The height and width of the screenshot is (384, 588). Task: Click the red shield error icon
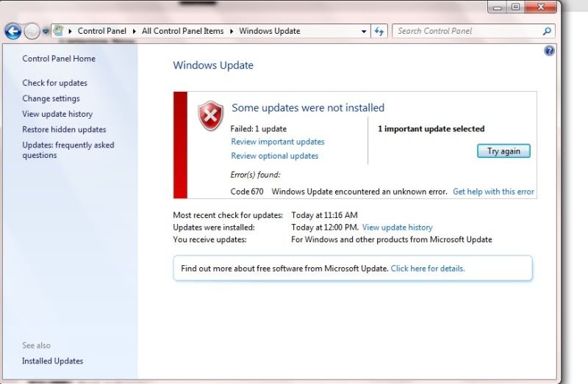(x=210, y=115)
